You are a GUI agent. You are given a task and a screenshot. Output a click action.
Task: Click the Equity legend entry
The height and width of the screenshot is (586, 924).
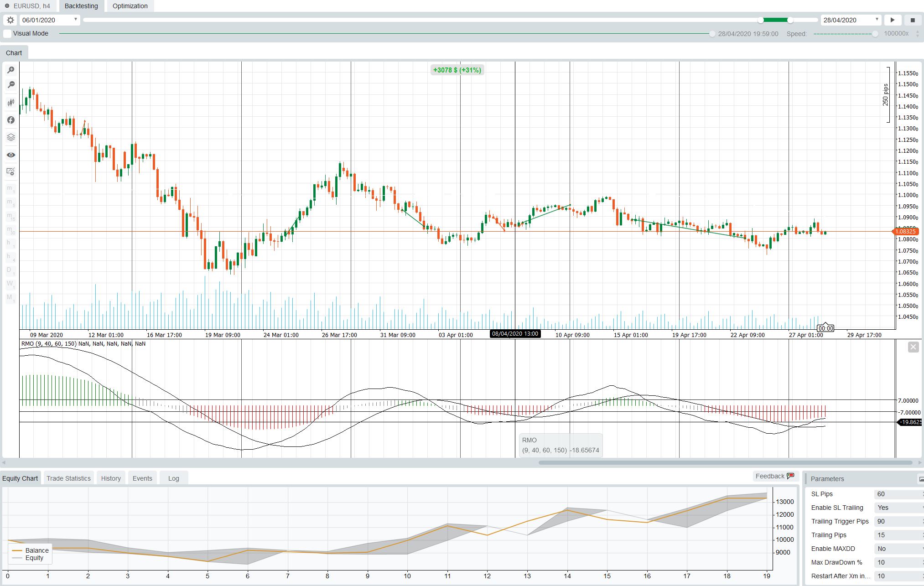tap(28, 558)
